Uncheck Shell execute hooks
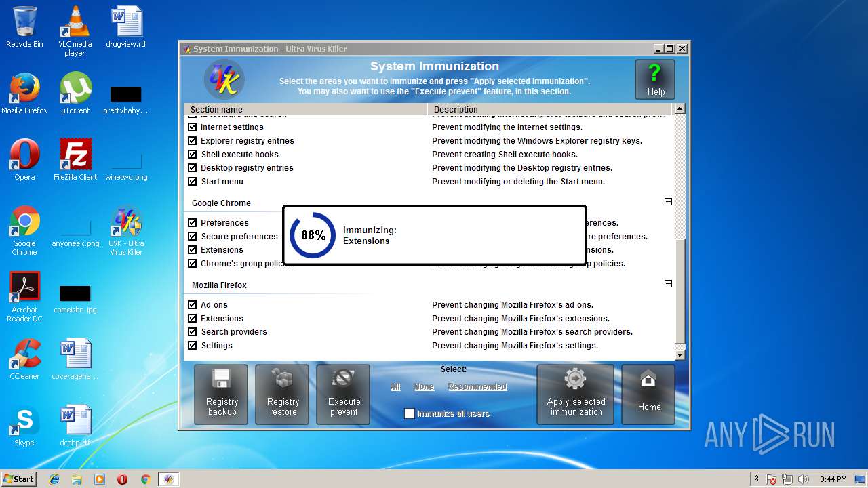Screen dimensions: 868x488 (192, 155)
